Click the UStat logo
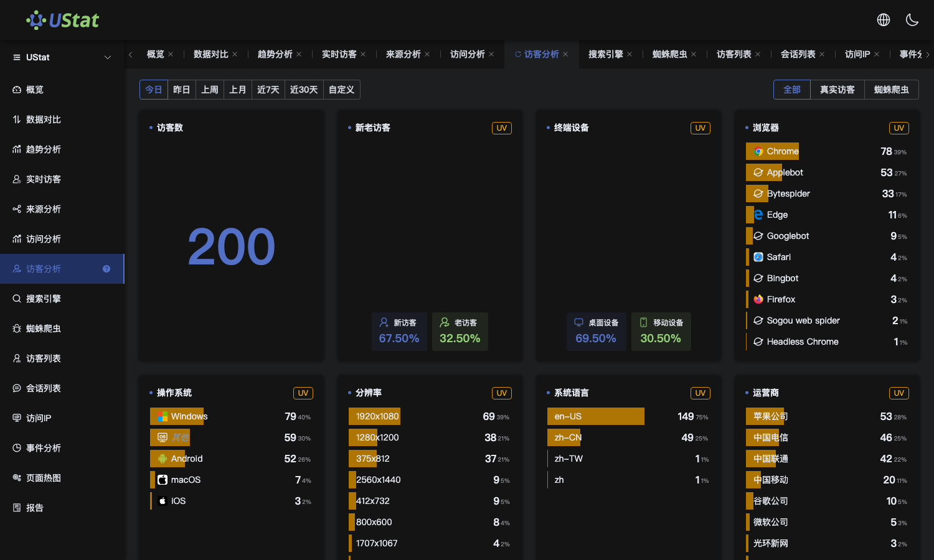This screenshot has height=560, width=934. tap(62, 20)
